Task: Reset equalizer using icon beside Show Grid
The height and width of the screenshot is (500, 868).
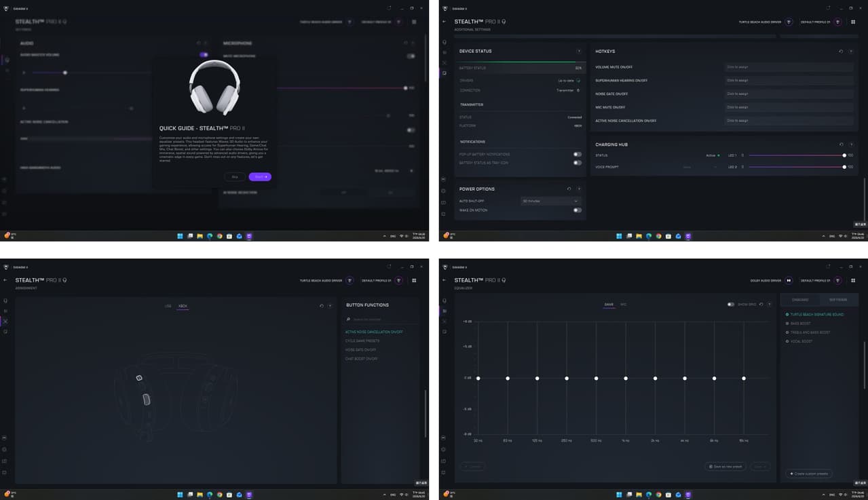Action: [x=761, y=304]
